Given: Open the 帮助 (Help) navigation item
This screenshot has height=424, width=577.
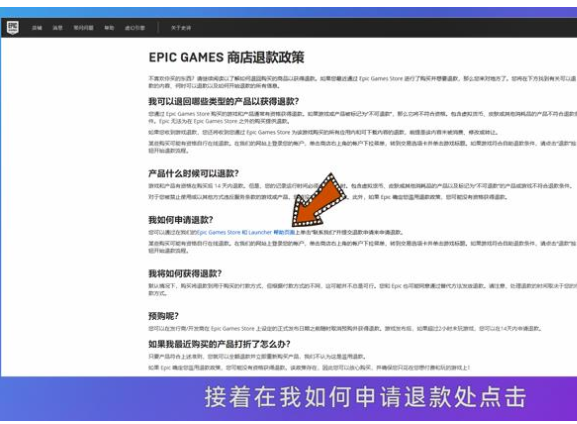Looking at the screenshot, I should click(x=109, y=28).
